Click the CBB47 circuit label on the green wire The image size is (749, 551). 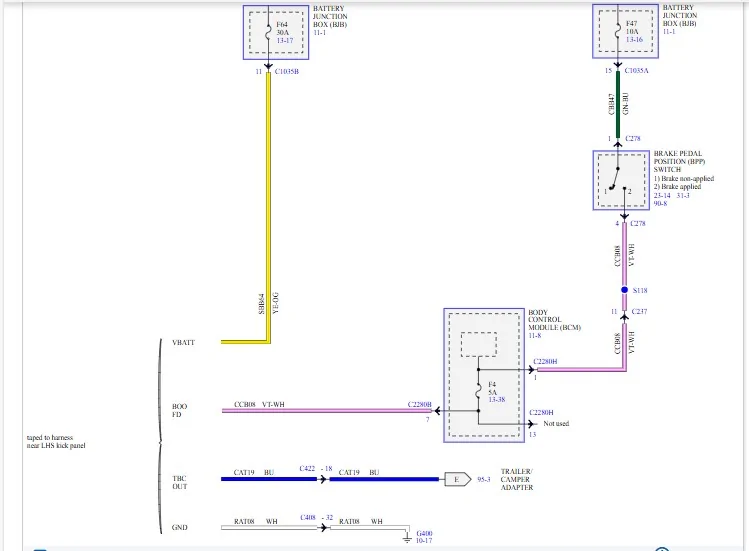click(611, 104)
